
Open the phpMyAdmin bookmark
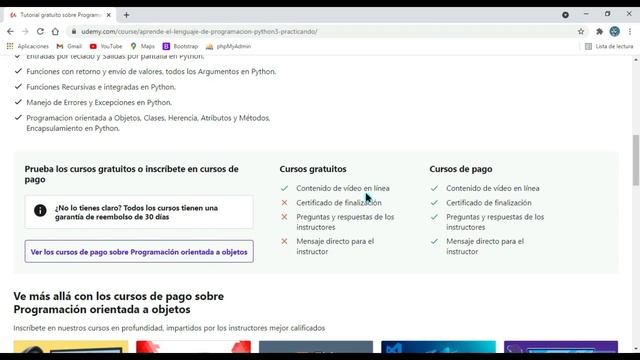tap(228, 47)
